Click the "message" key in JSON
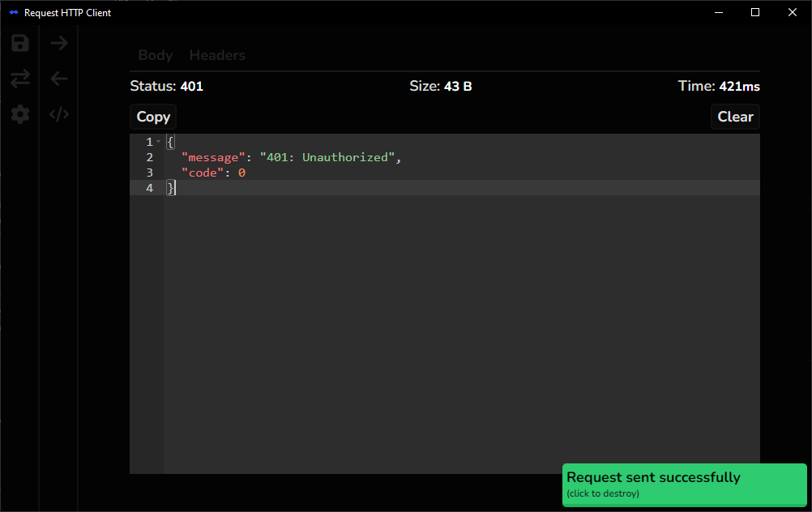 (x=213, y=157)
